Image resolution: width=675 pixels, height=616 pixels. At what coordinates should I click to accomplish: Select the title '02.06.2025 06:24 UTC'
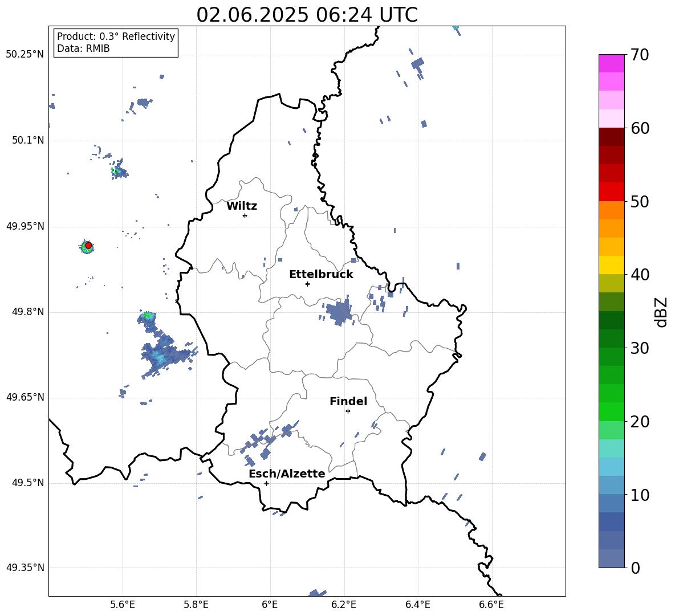[x=307, y=15]
